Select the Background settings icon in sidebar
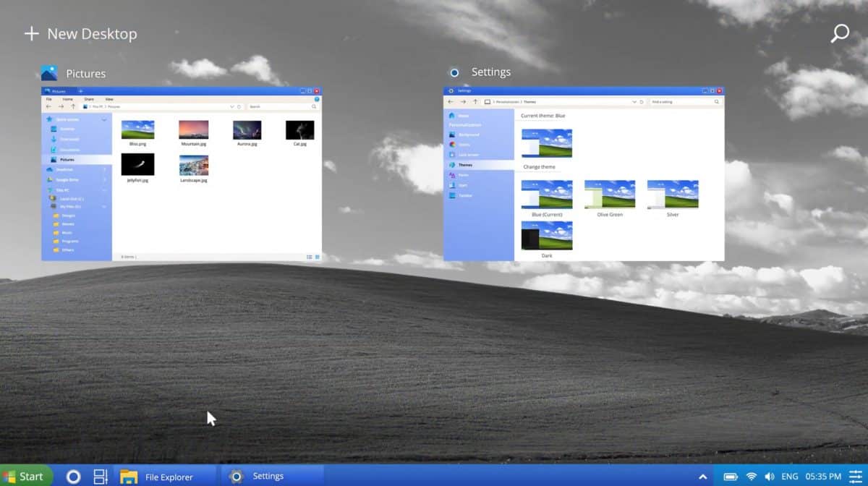Screen dimensions: 868x486 tap(453, 135)
